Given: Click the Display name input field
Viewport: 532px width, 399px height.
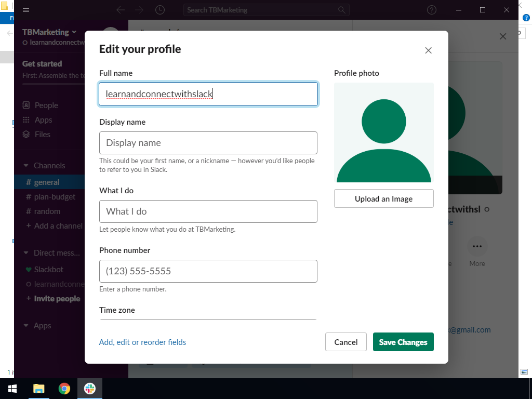Looking at the screenshot, I should click(x=208, y=143).
